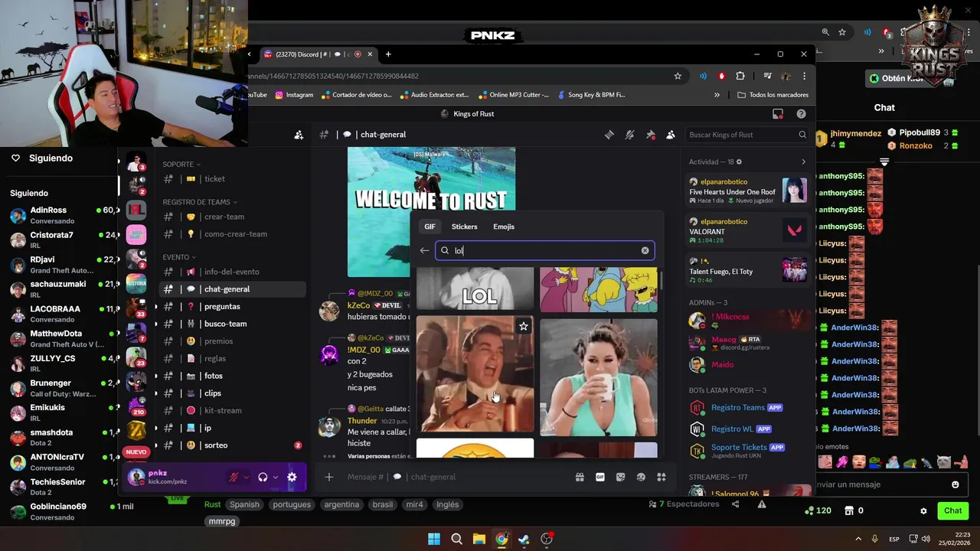Viewport: 980px width, 551px height.
Task: Open Discord user settings gear
Action: [x=292, y=477]
